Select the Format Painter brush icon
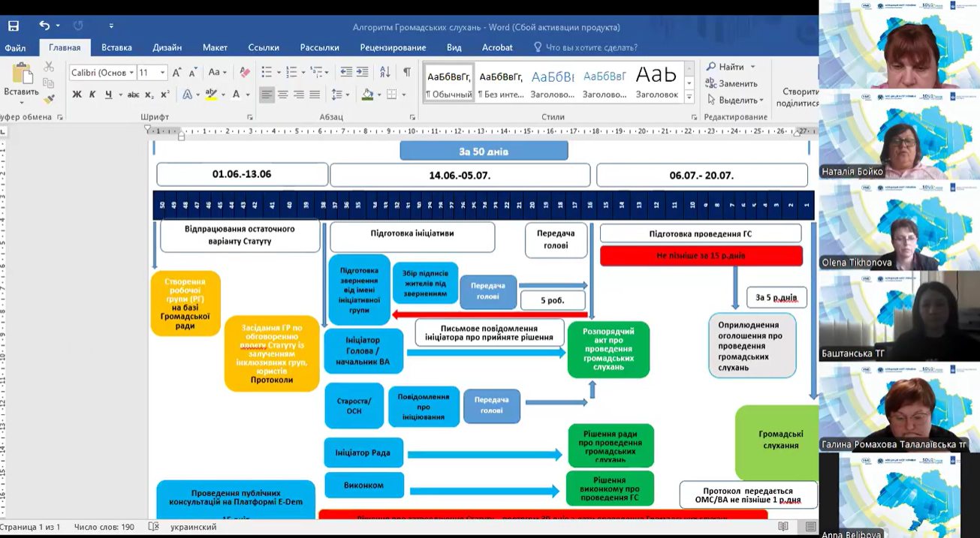 click(x=49, y=98)
